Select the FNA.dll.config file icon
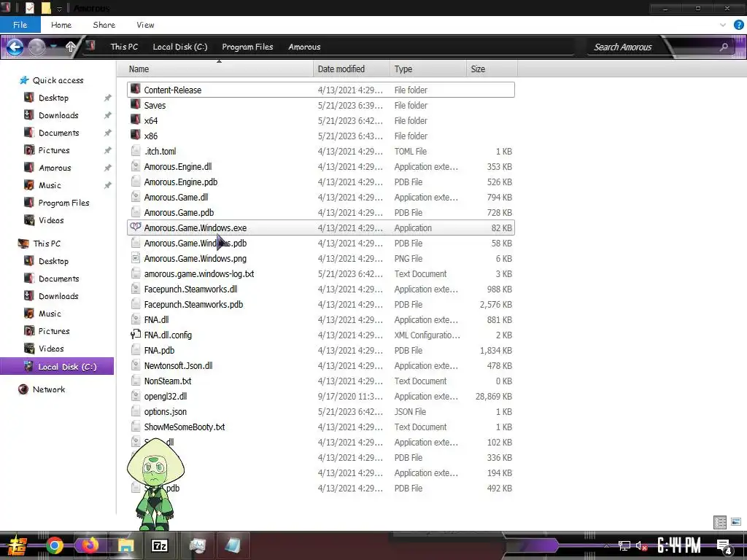The height and width of the screenshot is (560, 747). pos(136,334)
